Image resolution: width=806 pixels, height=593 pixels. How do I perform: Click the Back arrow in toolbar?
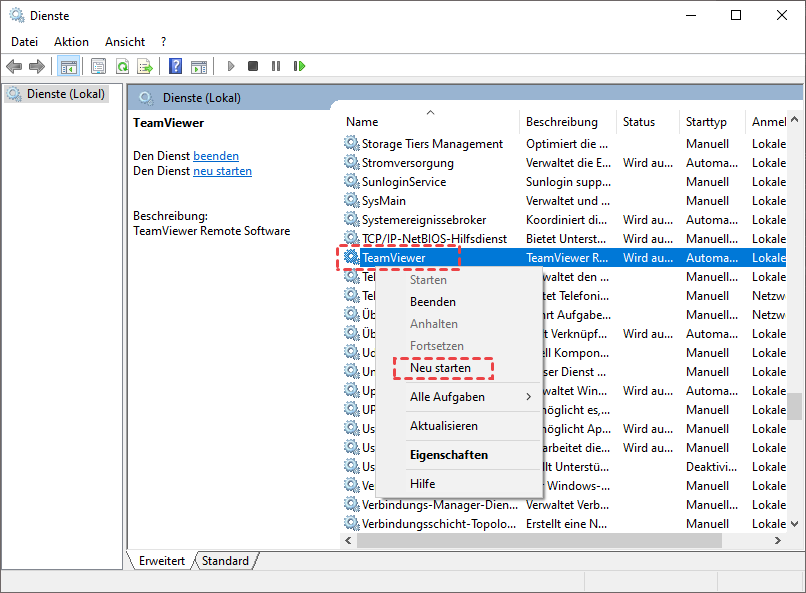pos(14,66)
